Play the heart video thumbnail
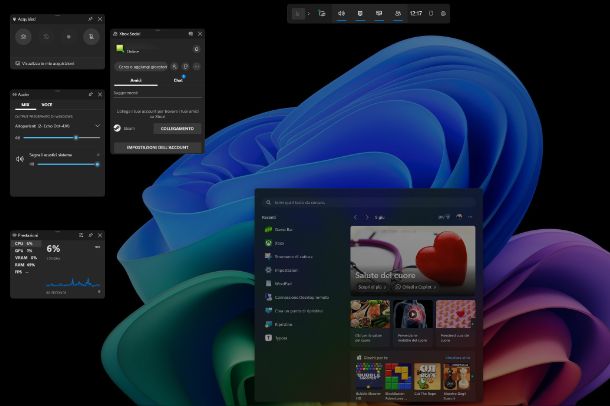Viewport: 610px width, 406px height. point(413,313)
